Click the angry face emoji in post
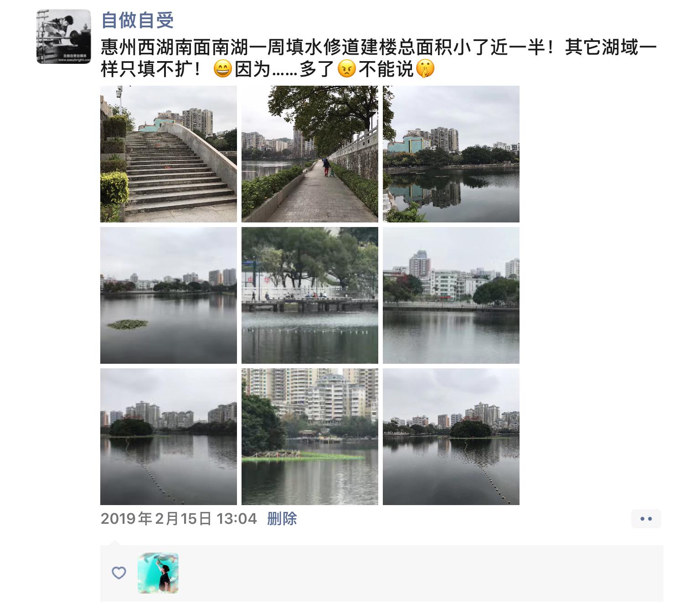Screen dimensions: 700x604 click(347, 69)
